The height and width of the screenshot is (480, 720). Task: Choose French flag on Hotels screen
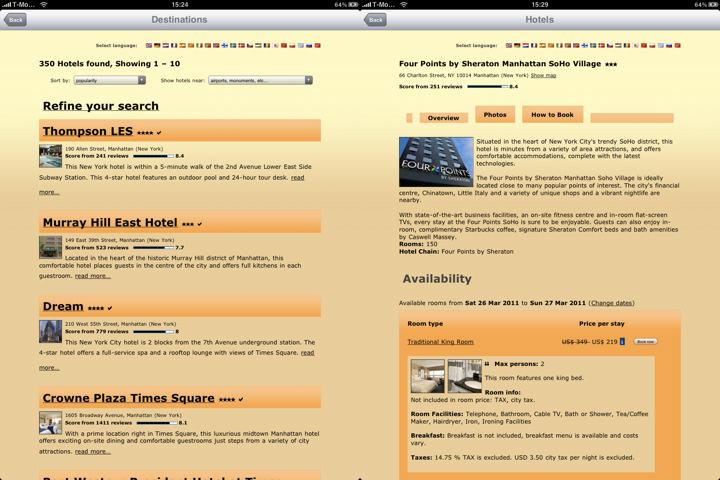pyautogui.click(x=534, y=45)
